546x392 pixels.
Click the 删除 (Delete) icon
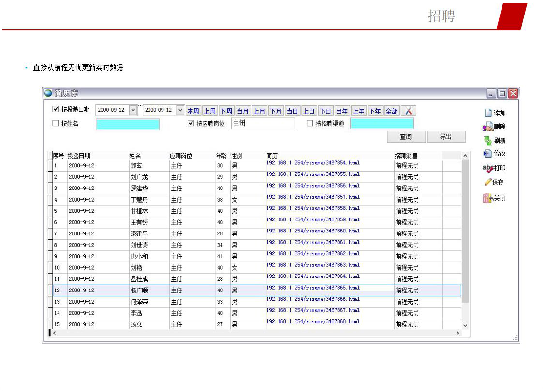pyautogui.click(x=487, y=127)
